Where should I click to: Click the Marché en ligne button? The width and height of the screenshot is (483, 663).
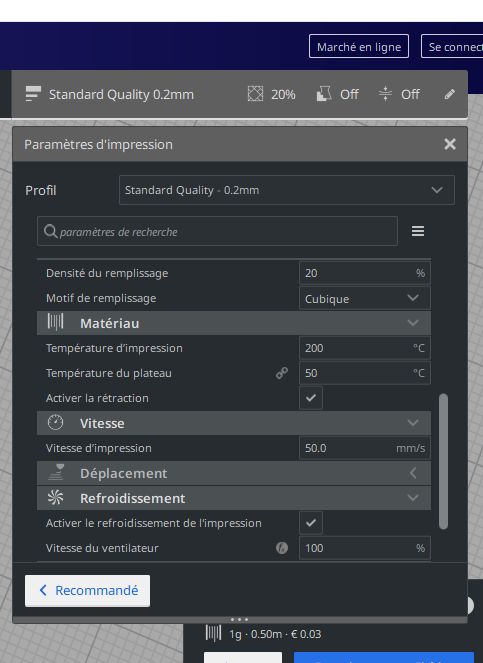[x=359, y=47]
